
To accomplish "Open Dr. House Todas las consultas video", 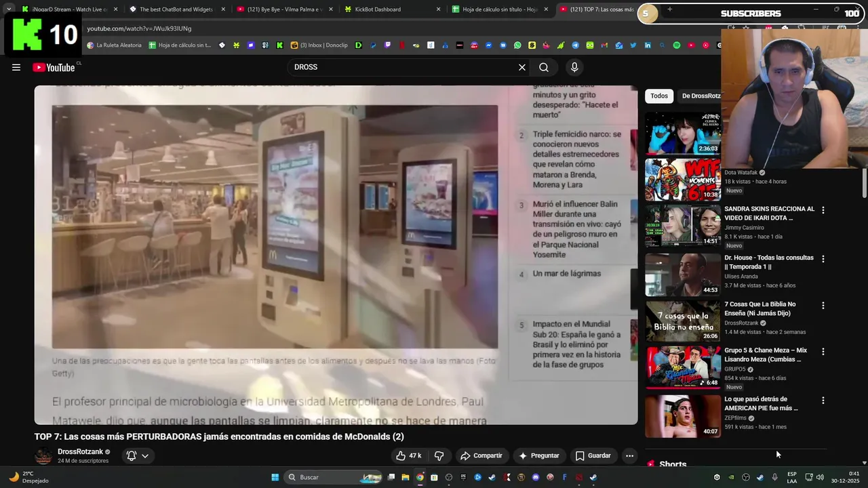I will [769, 262].
